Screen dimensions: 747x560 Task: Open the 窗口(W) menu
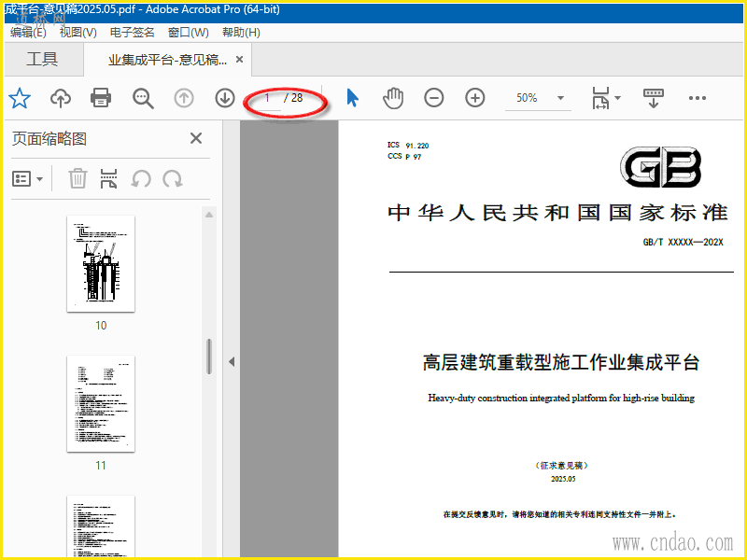click(x=189, y=33)
